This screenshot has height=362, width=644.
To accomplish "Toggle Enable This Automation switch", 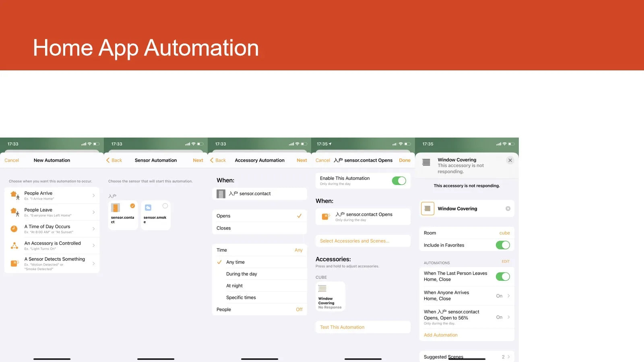I will point(399,181).
